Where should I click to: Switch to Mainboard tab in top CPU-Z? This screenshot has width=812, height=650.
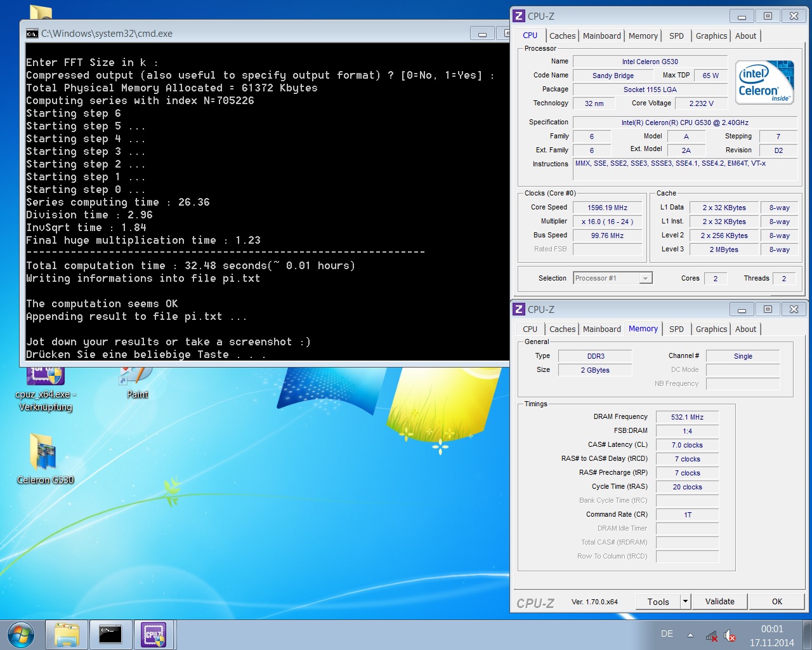click(x=602, y=36)
